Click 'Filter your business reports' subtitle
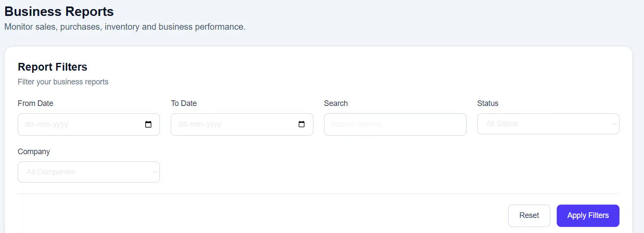 coord(63,82)
